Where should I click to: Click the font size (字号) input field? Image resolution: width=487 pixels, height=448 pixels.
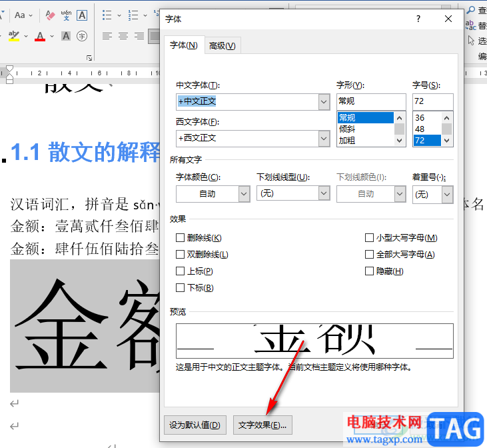(432, 101)
